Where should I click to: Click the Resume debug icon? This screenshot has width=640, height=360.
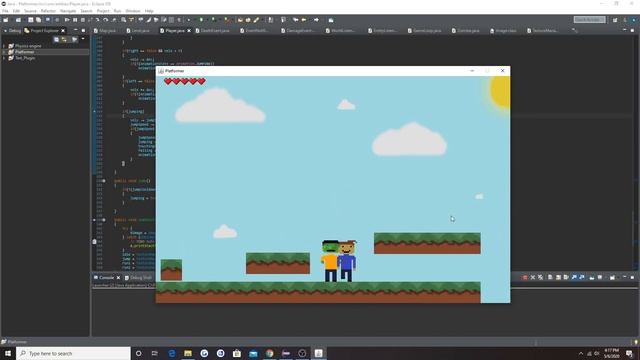(x=67, y=20)
